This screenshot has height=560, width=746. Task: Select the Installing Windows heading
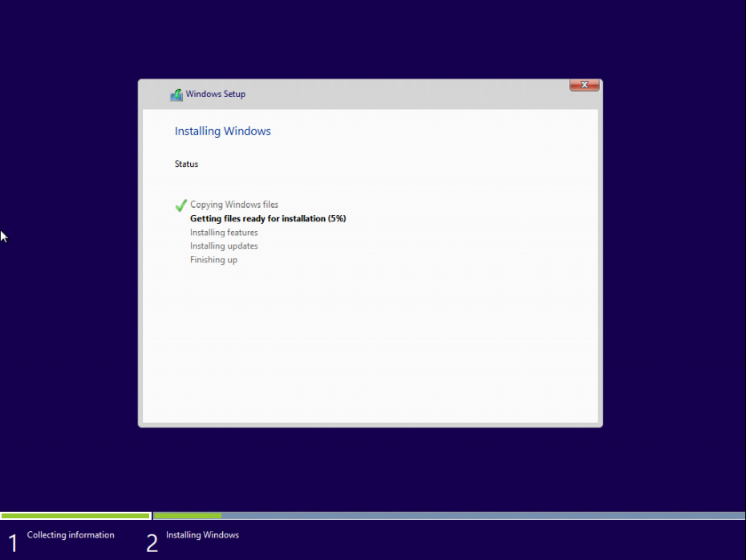[x=223, y=131]
